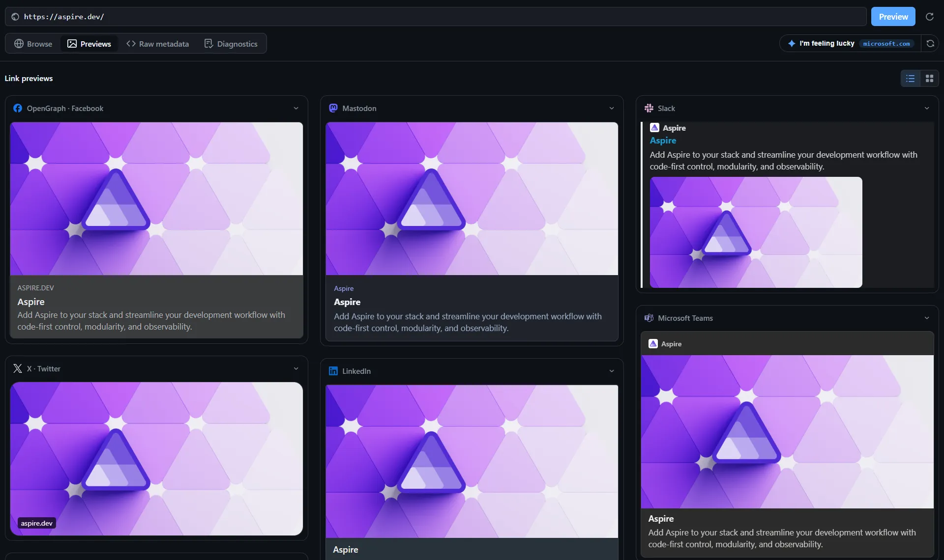
Task: Open the Slack preview thumbnail image
Action: coord(756,232)
